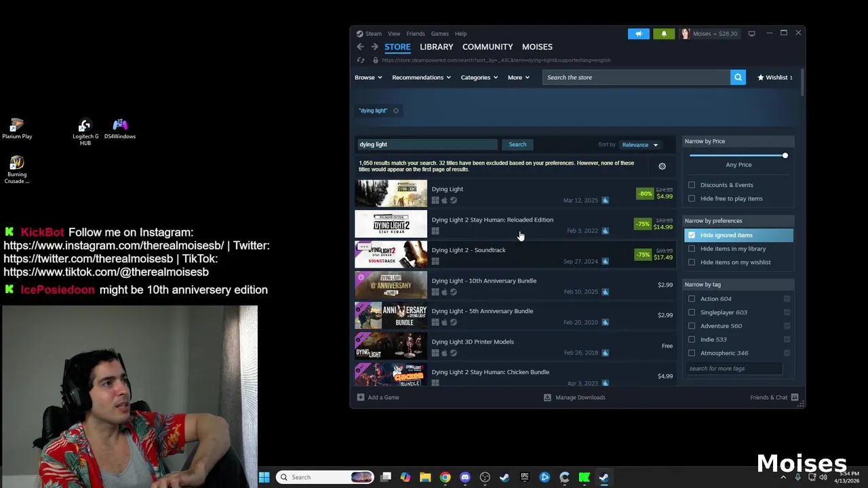Switch to the LIBRARY tab

(x=436, y=47)
